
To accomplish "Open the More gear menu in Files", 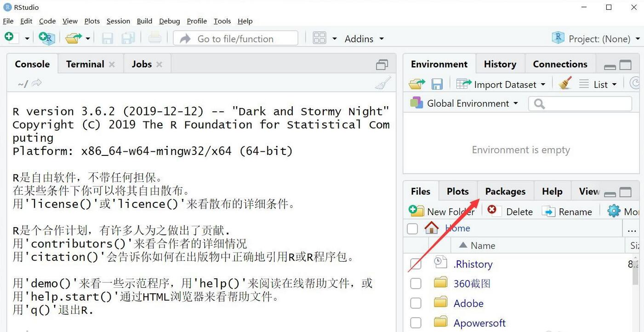I will (x=623, y=212).
